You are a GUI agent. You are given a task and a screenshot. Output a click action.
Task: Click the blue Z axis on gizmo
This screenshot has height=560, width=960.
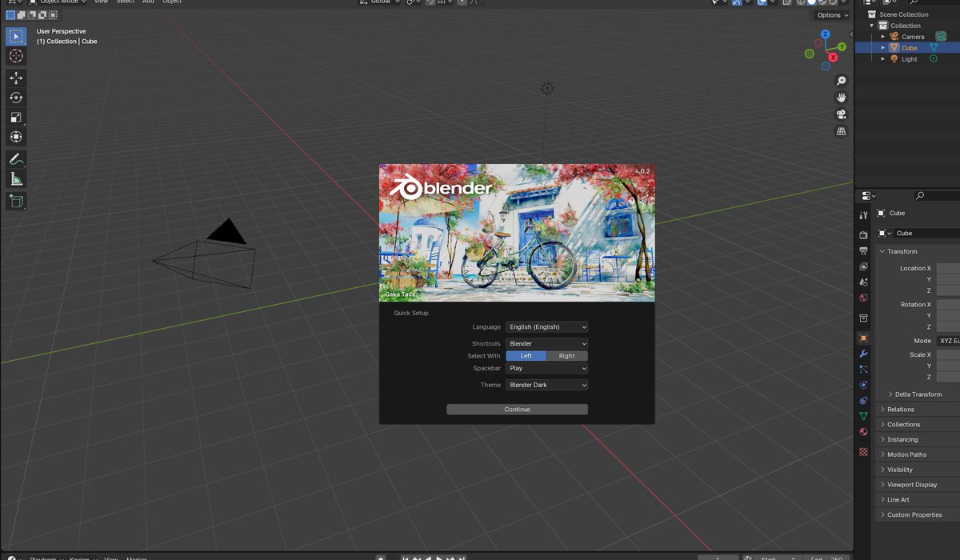[x=826, y=35]
